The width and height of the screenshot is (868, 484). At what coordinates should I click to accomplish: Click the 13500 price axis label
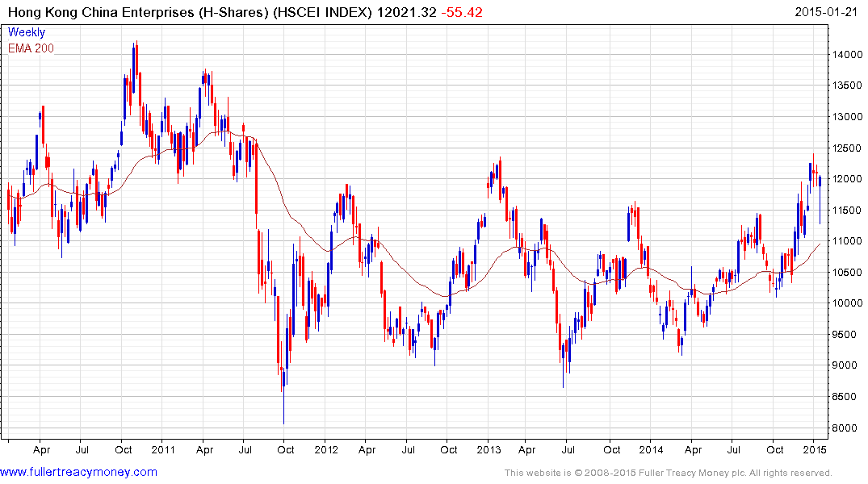[848, 86]
